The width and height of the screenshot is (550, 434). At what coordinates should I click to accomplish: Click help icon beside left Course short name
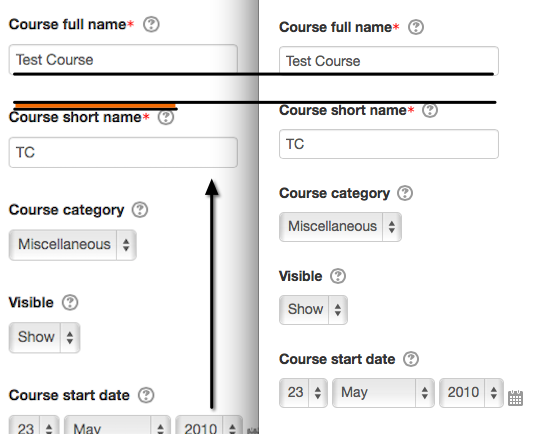click(166, 117)
